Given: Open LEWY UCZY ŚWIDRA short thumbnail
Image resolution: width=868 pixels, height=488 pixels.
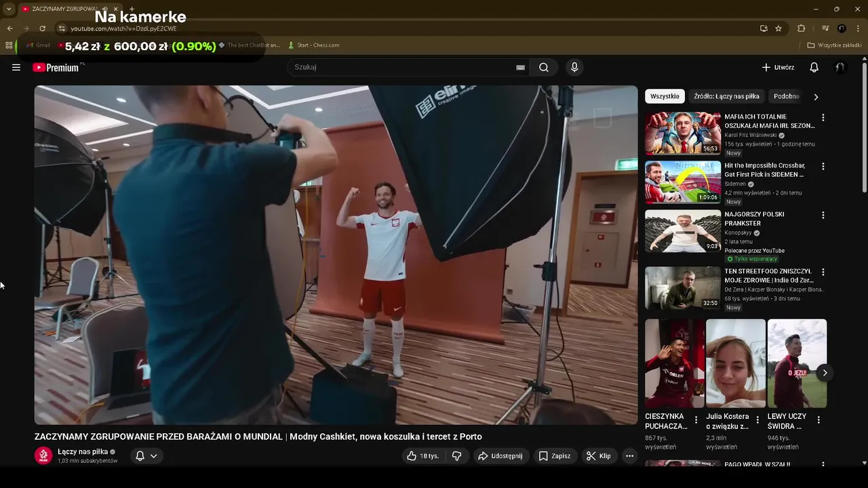Looking at the screenshot, I should (797, 363).
